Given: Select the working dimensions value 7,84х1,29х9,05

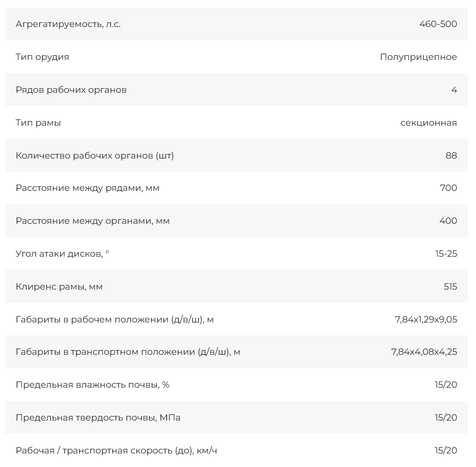Looking at the screenshot, I should tap(426, 320).
